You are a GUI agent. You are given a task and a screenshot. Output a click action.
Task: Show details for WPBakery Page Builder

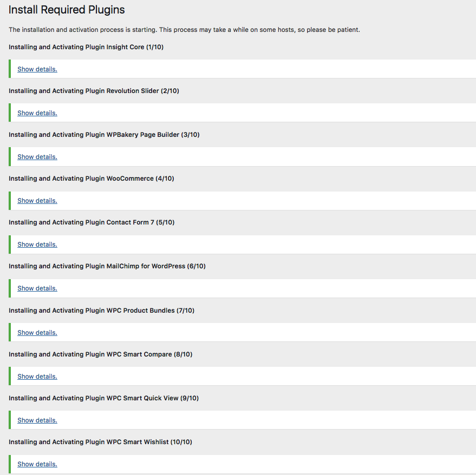point(37,157)
